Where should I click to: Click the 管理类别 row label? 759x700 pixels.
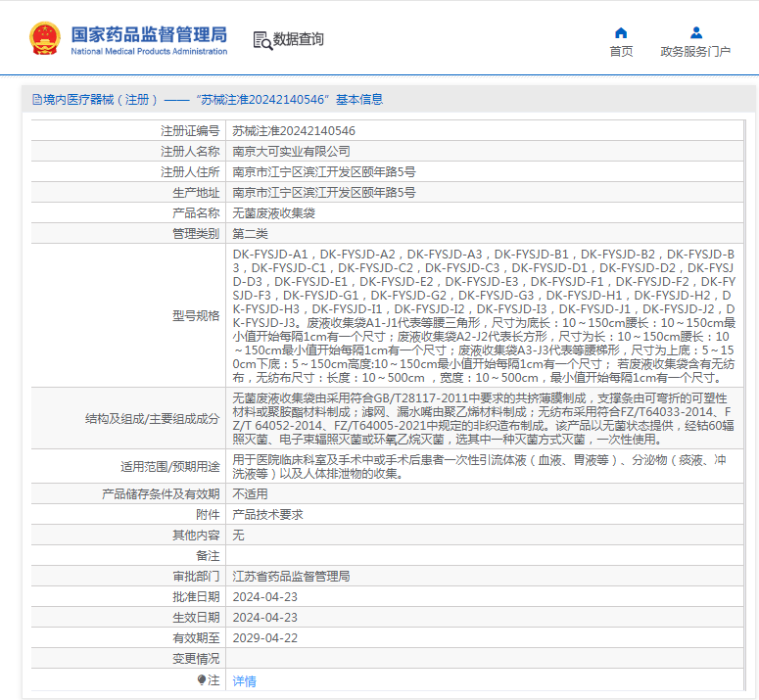tap(196, 234)
